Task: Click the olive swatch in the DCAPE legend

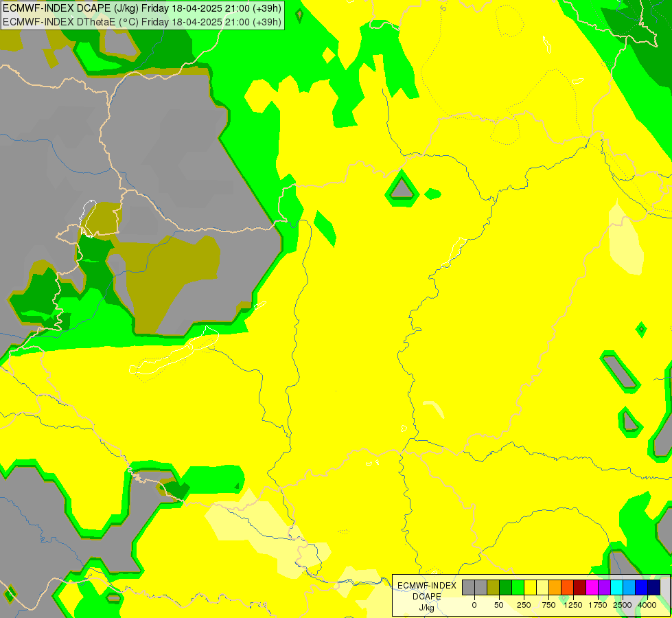Action: coord(494,588)
